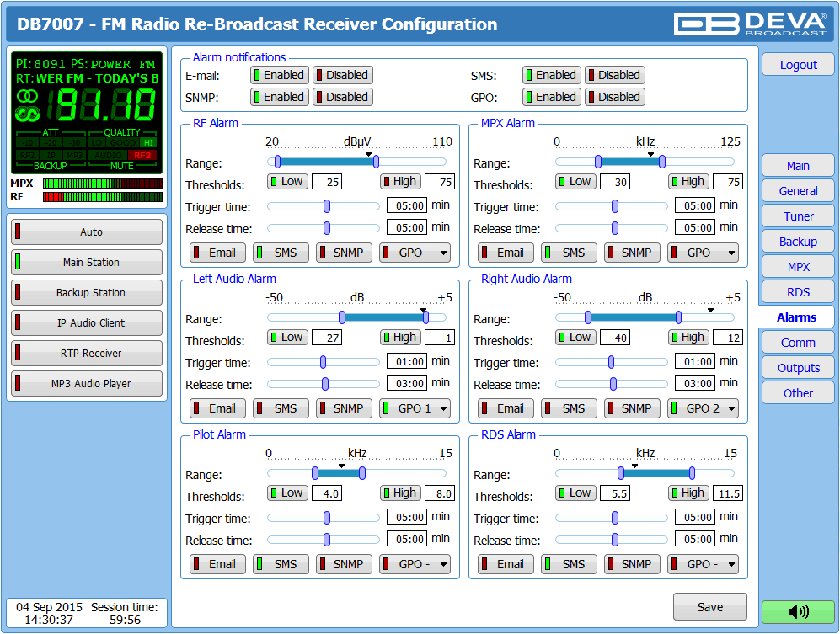
Task: Click the RDS indicator on the tuner display
Action: pyautogui.click(x=28, y=114)
